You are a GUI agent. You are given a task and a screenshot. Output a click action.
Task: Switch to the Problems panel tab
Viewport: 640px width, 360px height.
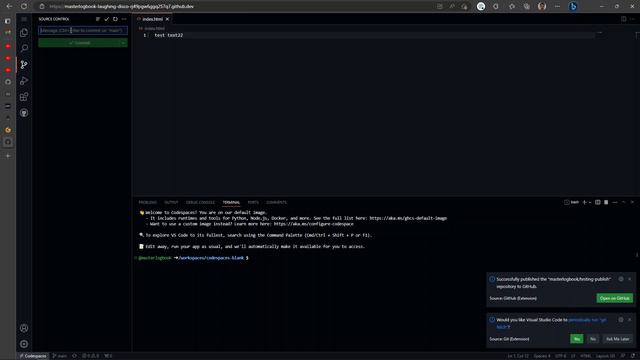coord(147,202)
